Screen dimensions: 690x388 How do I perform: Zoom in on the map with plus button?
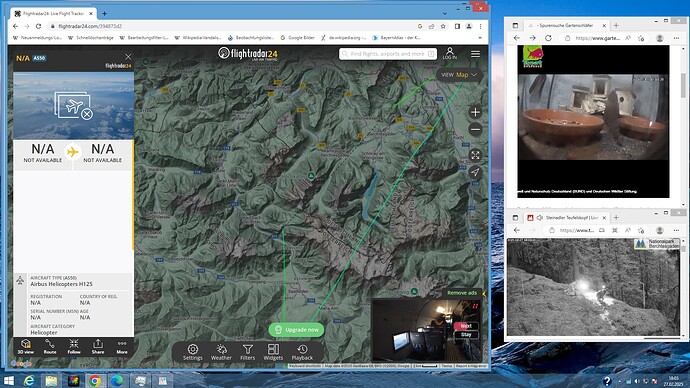[475, 112]
